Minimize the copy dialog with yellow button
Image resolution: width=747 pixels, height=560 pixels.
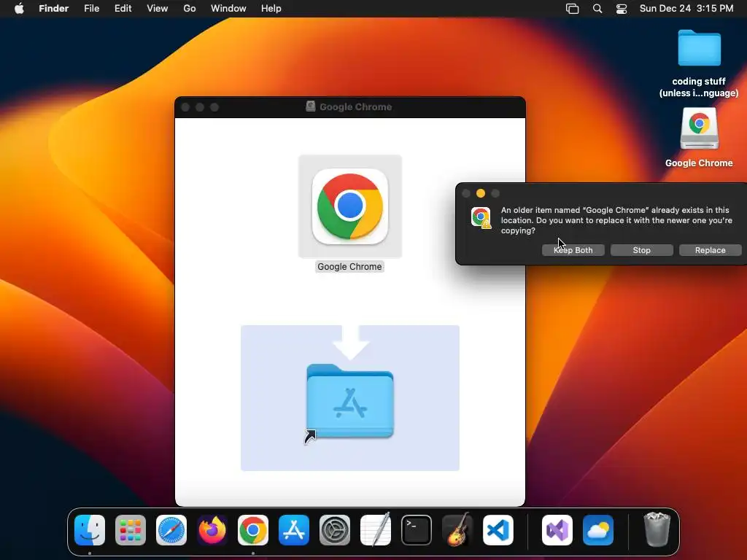[x=481, y=193]
